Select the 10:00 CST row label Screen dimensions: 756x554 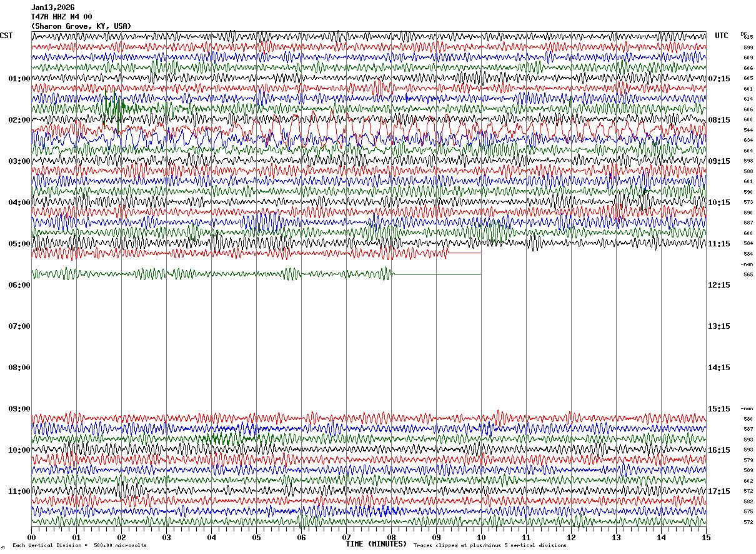pos(19,450)
